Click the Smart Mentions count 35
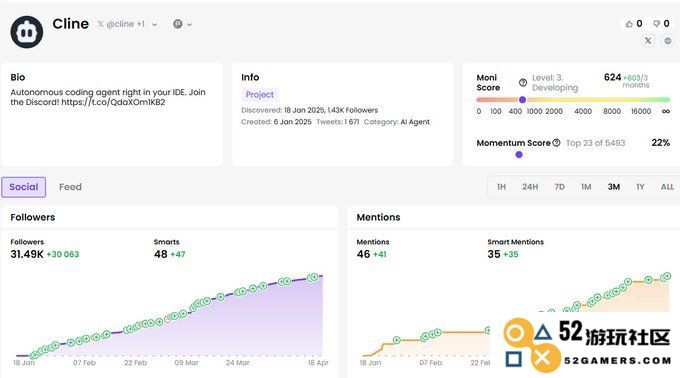 pos(494,254)
